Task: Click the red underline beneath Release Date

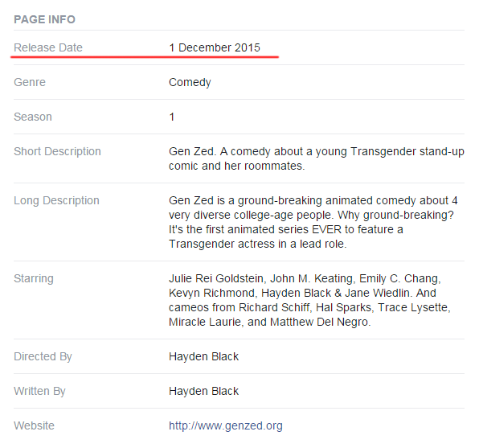Action: coord(145,56)
